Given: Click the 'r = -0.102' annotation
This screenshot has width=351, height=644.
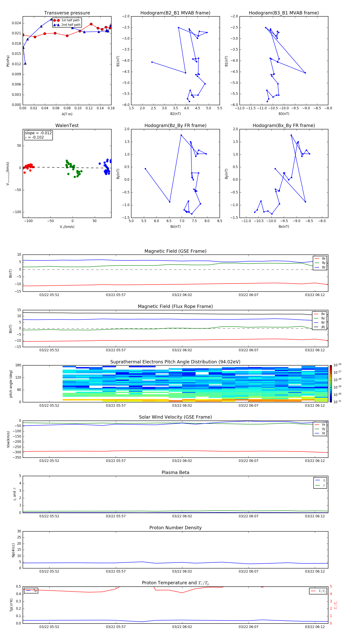Looking at the screenshot, I should pyautogui.click(x=34, y=137).
